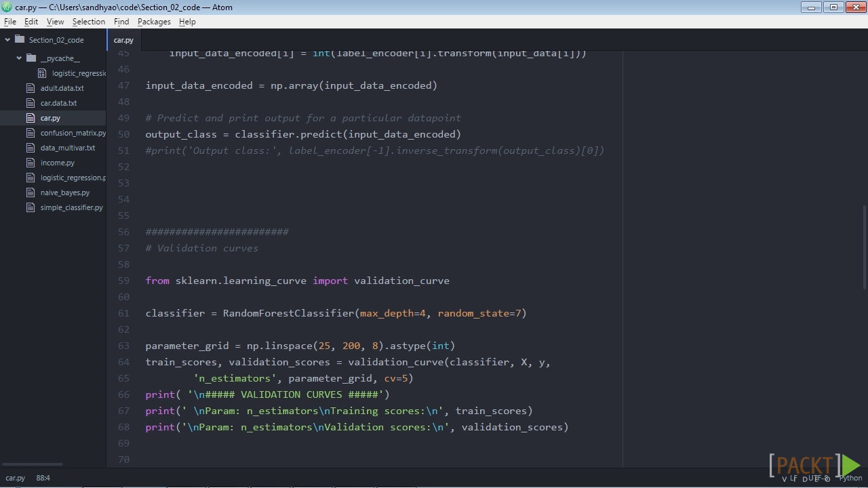This screenshot has width=868, height=488.
Task: Open the Selection menu
Action: click(89, 22)
